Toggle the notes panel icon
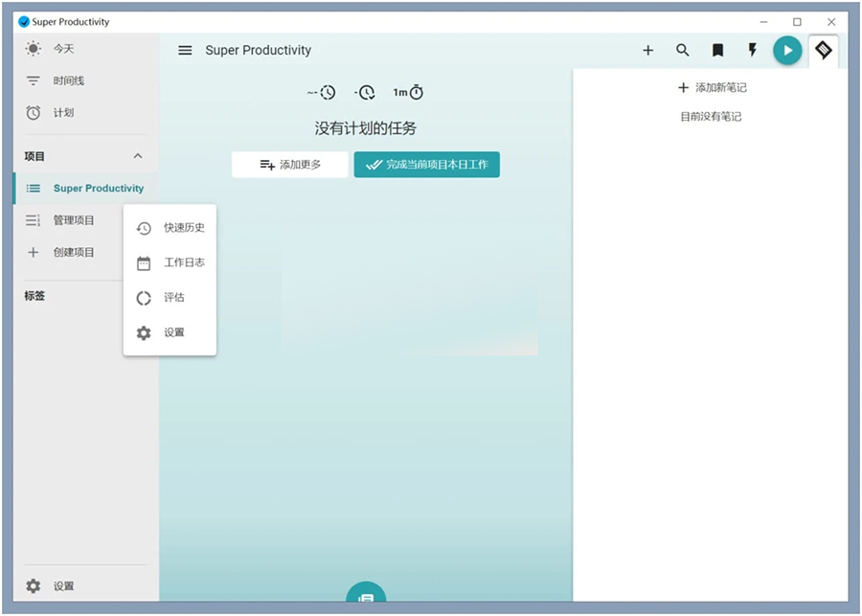The width and height of the screenshot is (862, 616). pos(823,50)
